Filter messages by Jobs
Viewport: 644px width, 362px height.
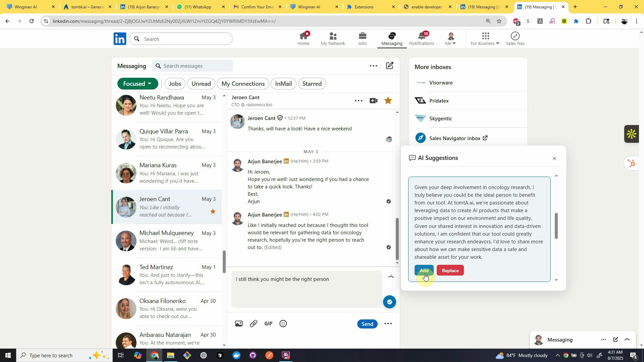pos(175,84)
